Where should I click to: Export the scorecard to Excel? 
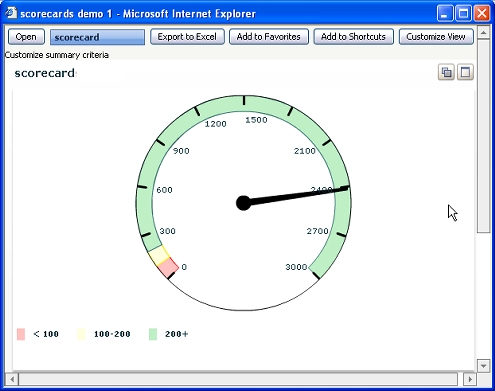pyautogui.click(x=187, y=37)
